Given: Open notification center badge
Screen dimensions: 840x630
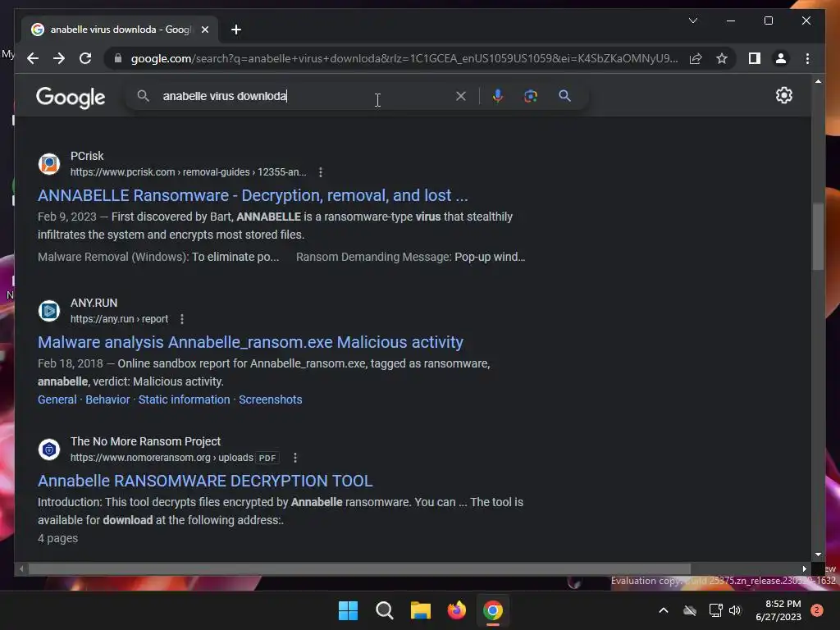Looking at the screenshot, I should (x=816, y=610).
